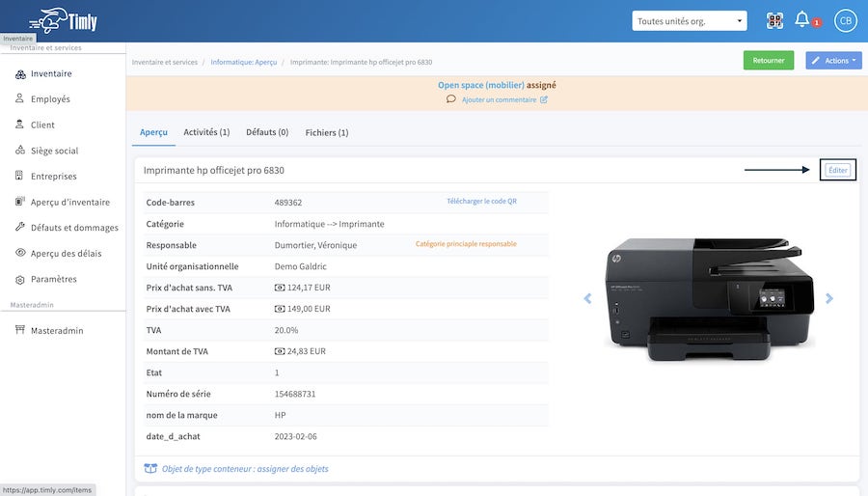The width and height of the screenshot is (868, 496).
Task: Click the Masteradmin gate icon
Action: [x=20, y=330]
